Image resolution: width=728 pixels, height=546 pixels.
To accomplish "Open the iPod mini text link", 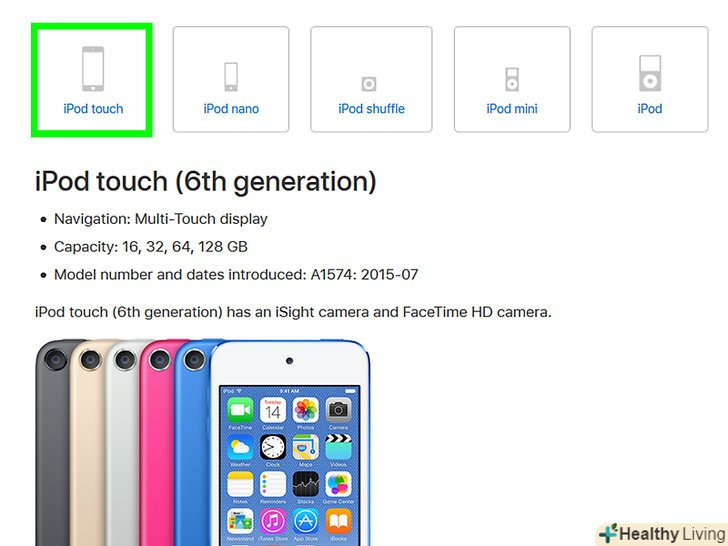I will click(x=512, y=109).
